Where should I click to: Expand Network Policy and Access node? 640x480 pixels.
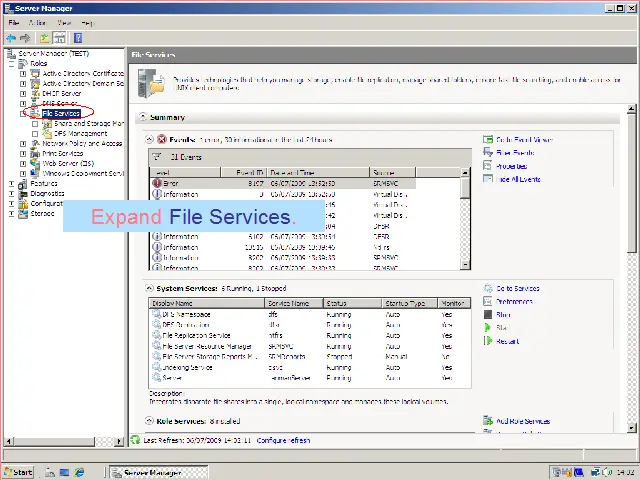[x=23, y=144]
